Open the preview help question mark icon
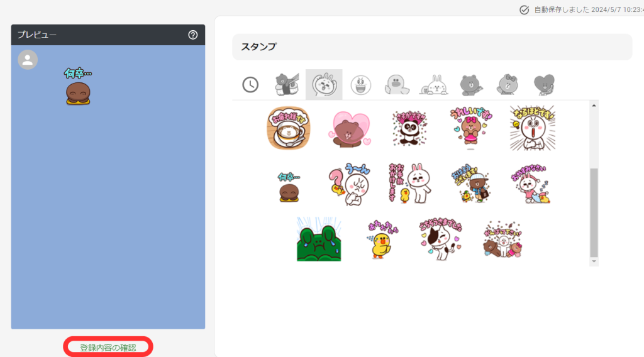Viewport: 644px width, 357px height. [x=192, y=35]
